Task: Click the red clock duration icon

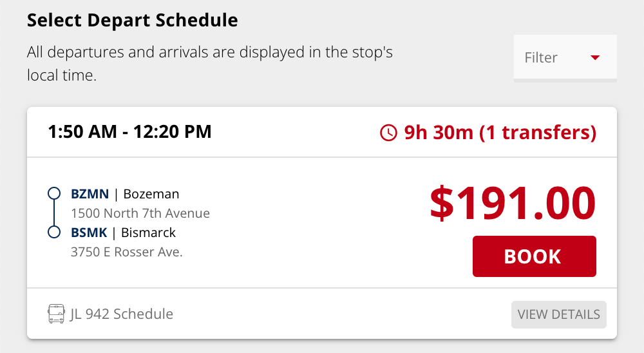Action: click(389, 133)
